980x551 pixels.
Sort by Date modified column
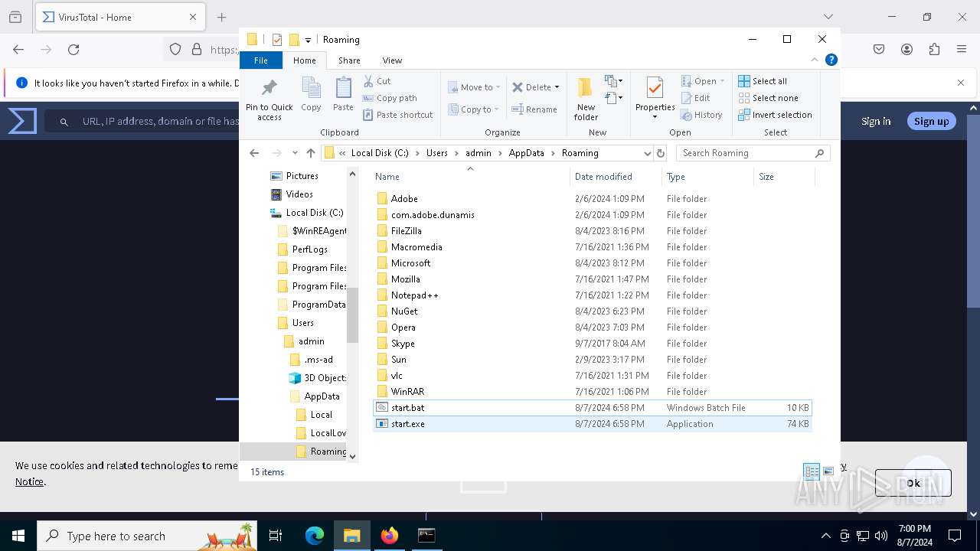(616, 176)
